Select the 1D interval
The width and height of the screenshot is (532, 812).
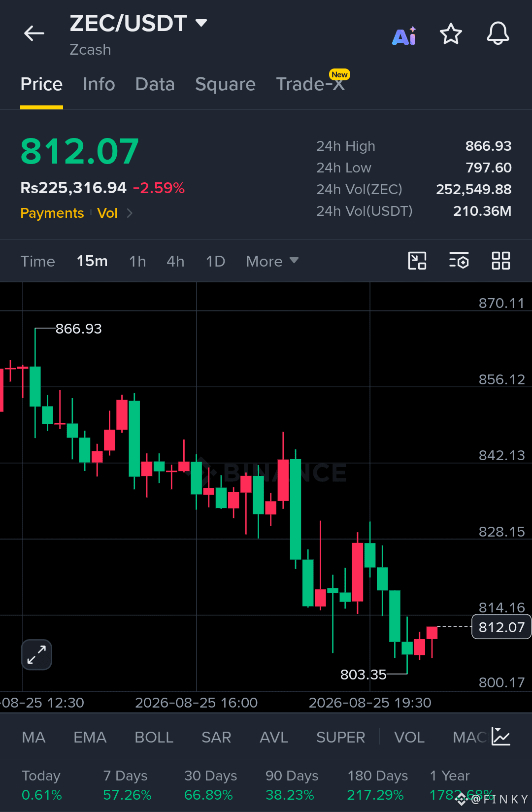click(215, 261)
